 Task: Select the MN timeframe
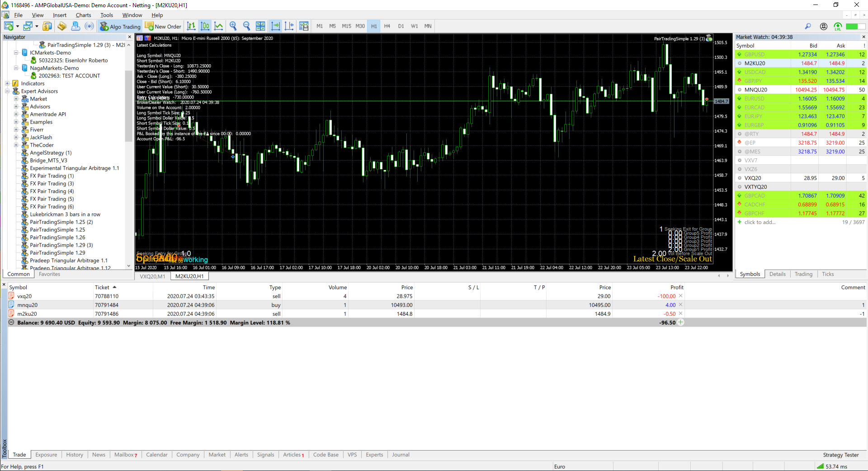pyautogui.click(x=428, y=26)
